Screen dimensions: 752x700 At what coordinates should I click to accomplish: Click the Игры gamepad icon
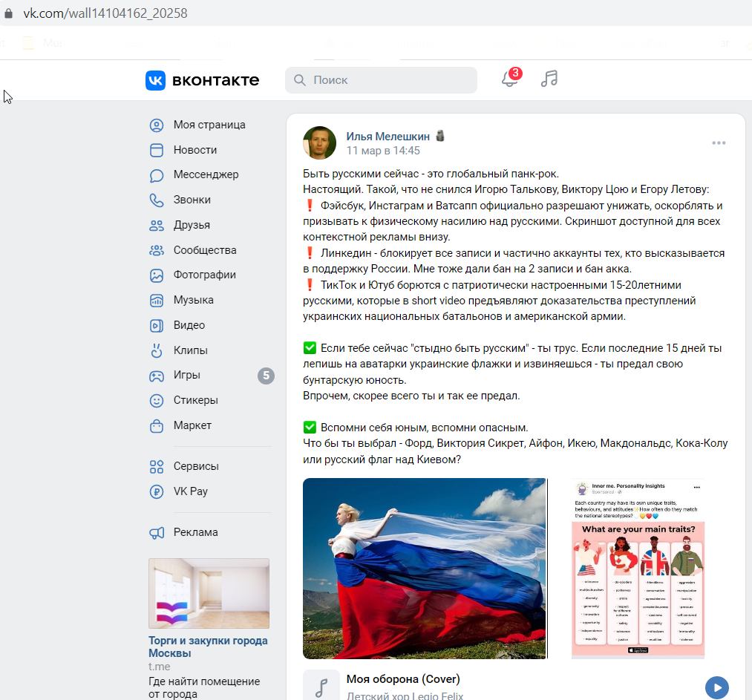(x=157, y=376)
